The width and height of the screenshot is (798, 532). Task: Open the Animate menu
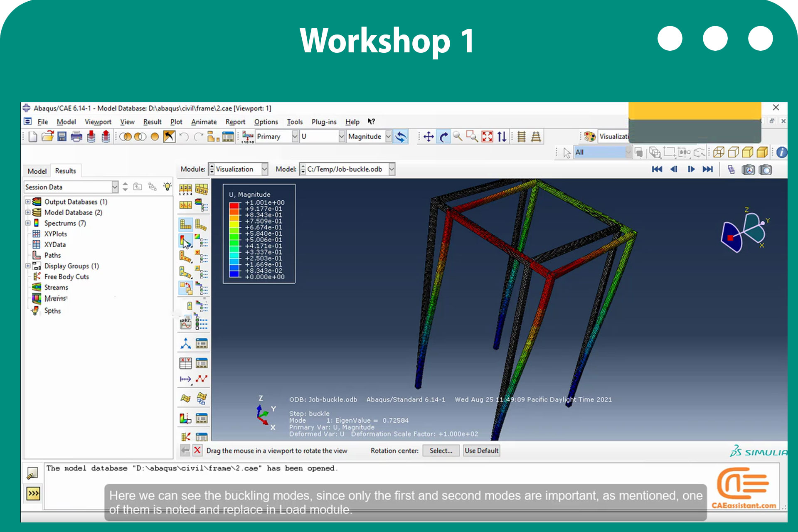click(204, 122)
